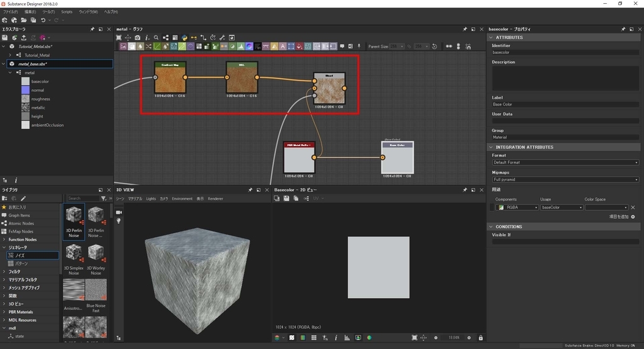Click the open folder icon in main toolbar
The height and width of the screenshot is (349, 644).
pyautogui.click(x=23, y=20)
